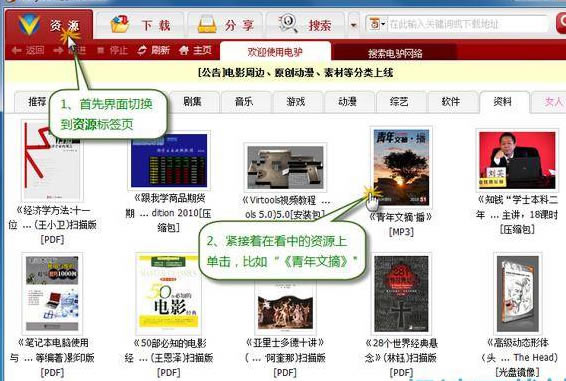Click the magnifier search icon
566x381 pixels.
288,23
